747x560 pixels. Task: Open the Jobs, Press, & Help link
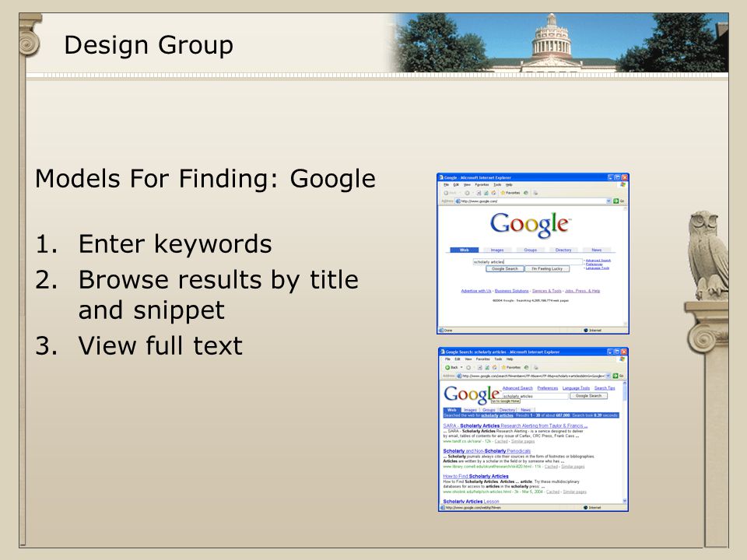pyautogui.click(x=582, y=290)
